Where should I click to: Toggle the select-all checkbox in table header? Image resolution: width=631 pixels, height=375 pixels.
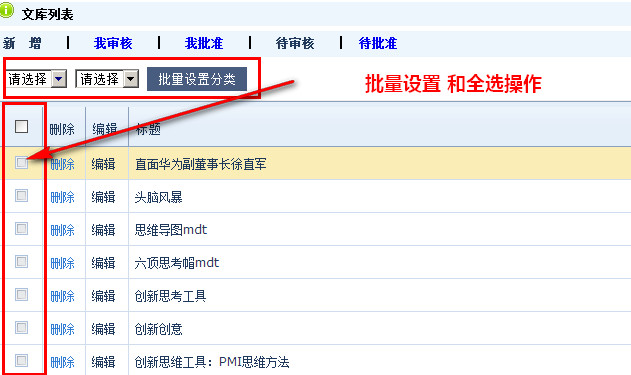coord(21,127)
